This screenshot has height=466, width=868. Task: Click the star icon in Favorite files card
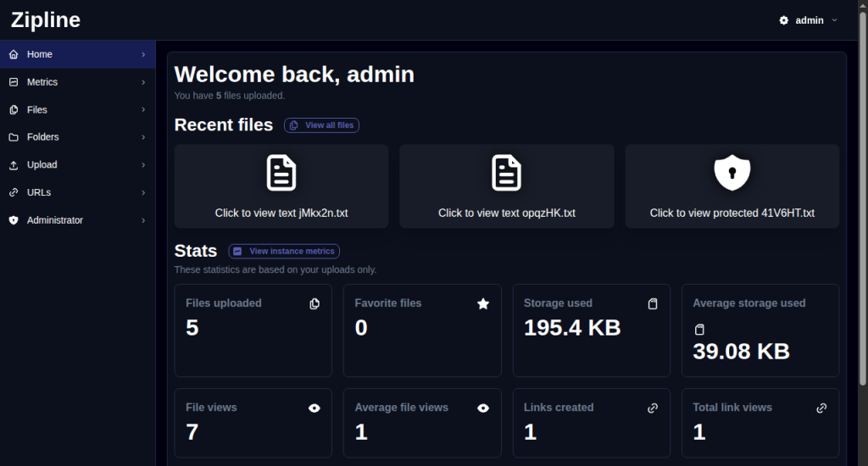483,304
